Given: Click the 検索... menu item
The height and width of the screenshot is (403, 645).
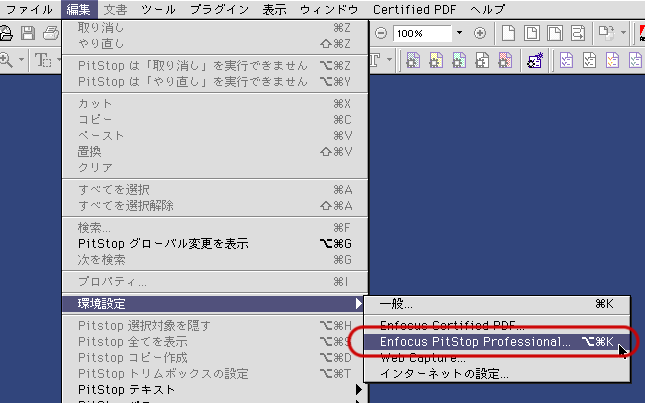Looking at the screenshot, I should (x=215, y=227).
